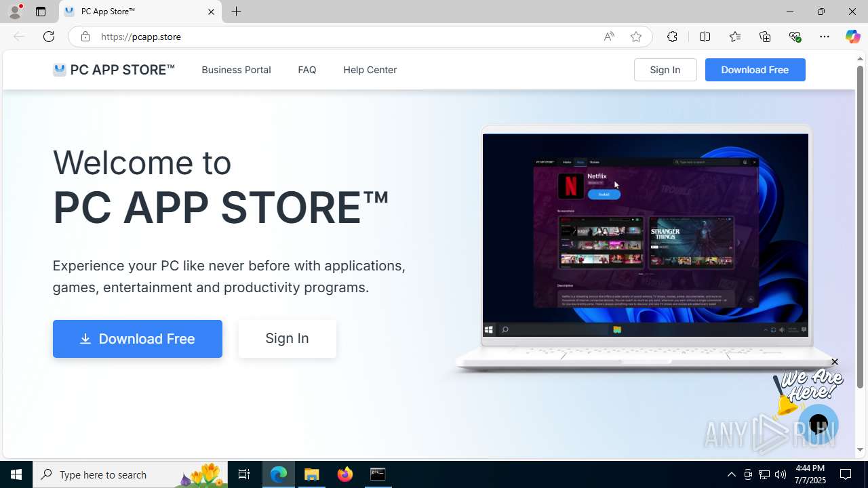Open the volume tray icon
Viewport: 868px width, 488px height.
tap(781, 474)
